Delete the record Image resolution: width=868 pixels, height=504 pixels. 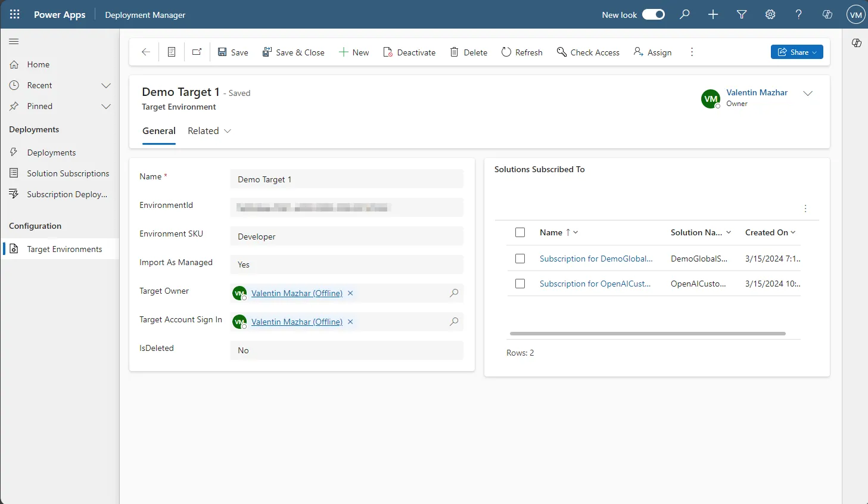(469, 52)
